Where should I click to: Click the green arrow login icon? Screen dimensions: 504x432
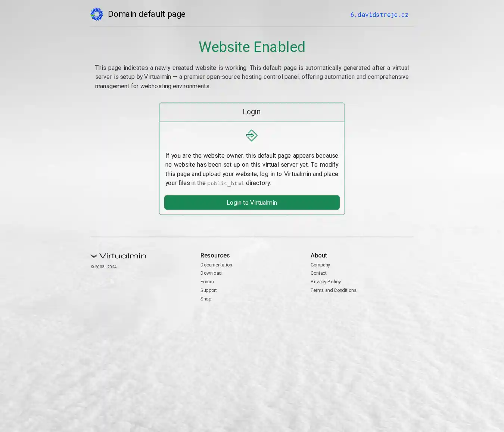click(x=252, y=135)
